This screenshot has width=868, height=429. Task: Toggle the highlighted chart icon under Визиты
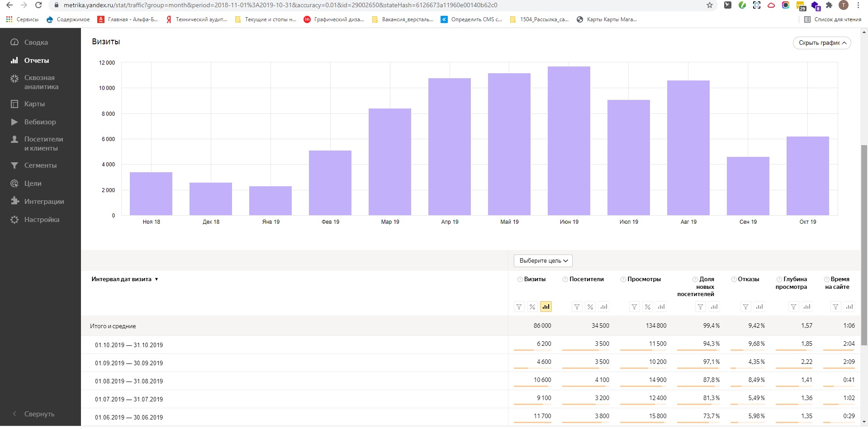coord(546,307)
